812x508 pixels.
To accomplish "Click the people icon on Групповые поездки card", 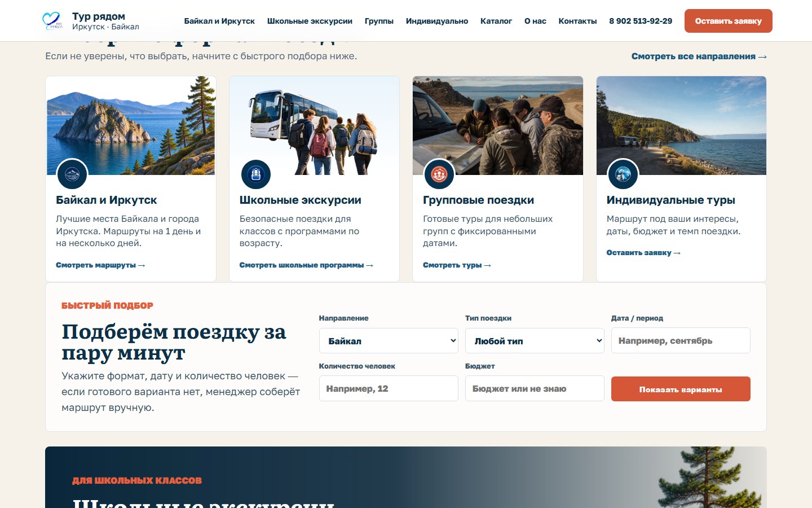I will pyautogui.click(x=439, y=174).
